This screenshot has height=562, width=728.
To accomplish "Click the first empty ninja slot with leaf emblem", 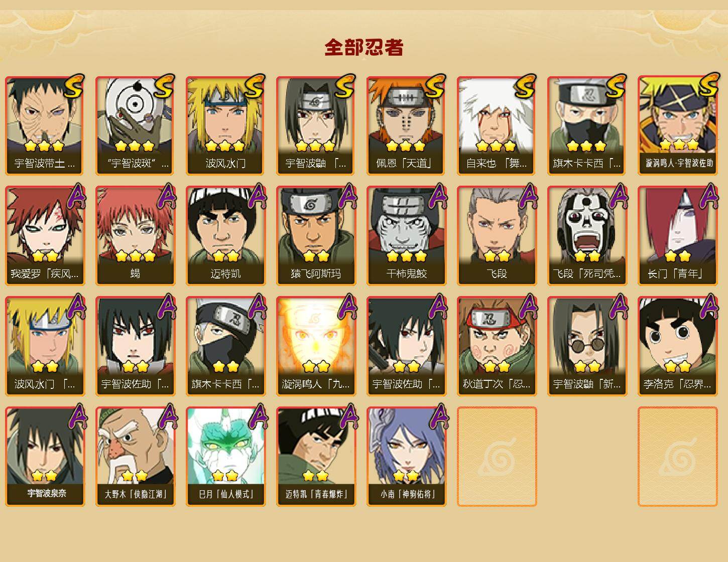I will coord(497,456).
